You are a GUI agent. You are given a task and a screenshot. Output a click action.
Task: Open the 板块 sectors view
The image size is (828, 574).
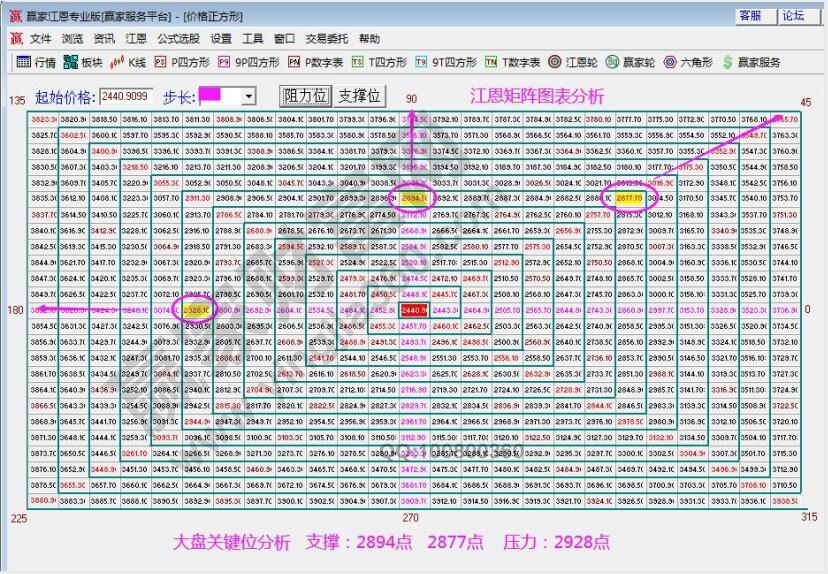click(x=82, y=62)
